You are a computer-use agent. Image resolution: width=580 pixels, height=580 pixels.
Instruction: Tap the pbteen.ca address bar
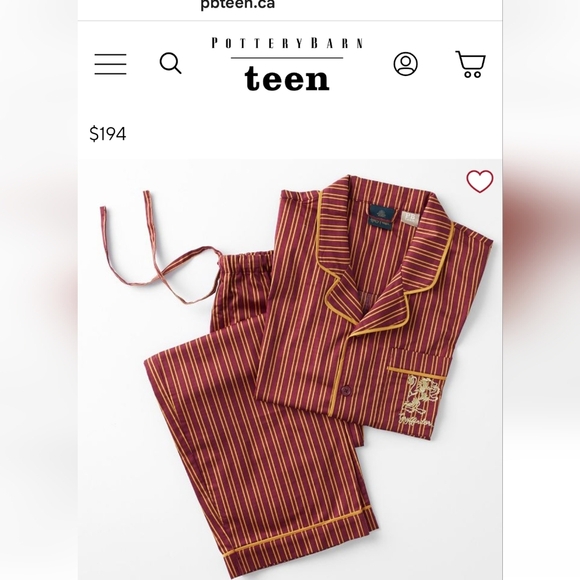237,4
